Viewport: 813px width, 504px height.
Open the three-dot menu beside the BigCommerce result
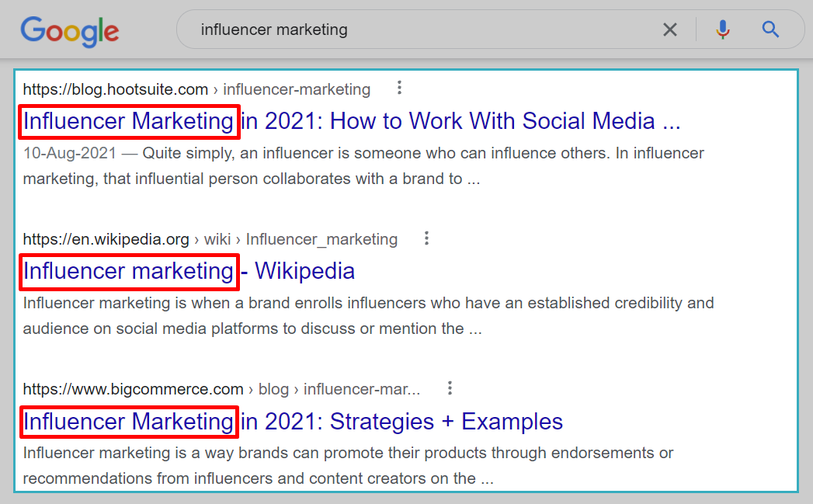click(449, 388)
